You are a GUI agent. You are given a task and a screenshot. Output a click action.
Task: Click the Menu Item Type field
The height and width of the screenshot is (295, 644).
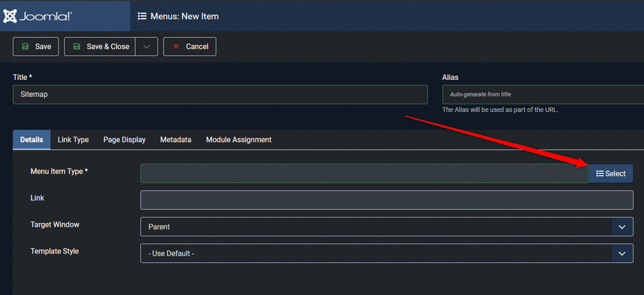pyautogui.click(x=365, y=173)
